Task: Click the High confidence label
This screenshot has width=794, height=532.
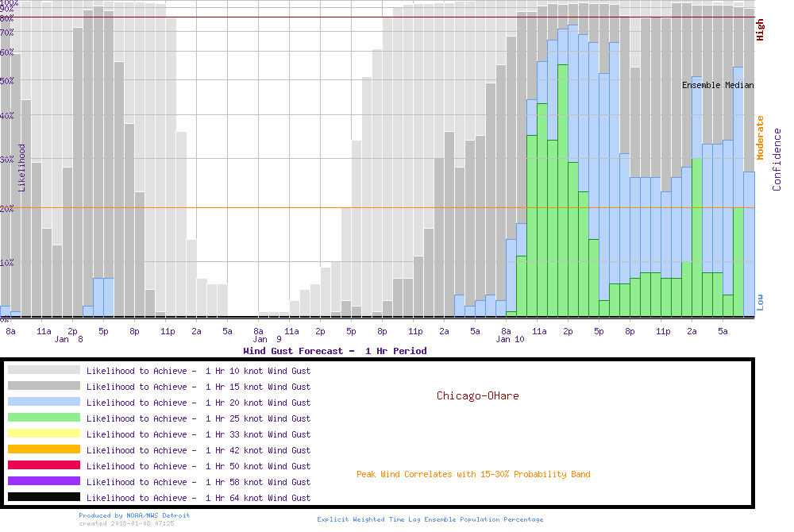Action: [760, 30]
